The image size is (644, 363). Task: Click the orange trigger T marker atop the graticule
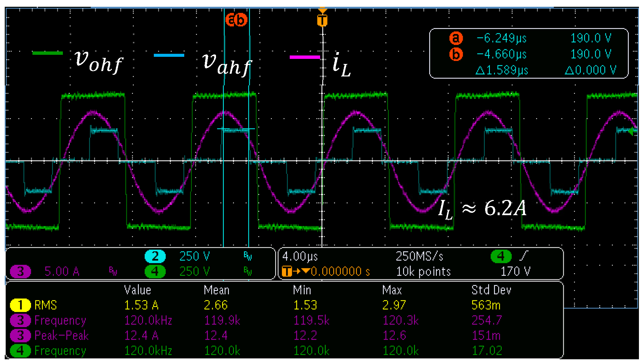click(x=322, y=20)
